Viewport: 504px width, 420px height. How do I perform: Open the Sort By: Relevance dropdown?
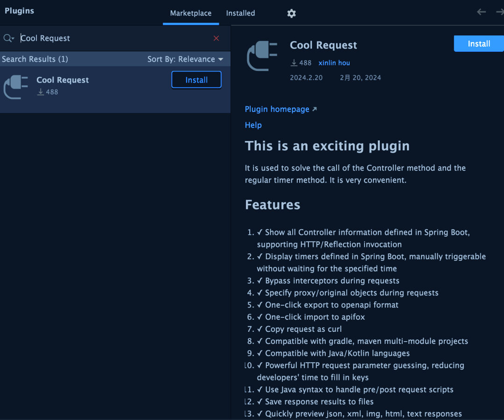185,59
